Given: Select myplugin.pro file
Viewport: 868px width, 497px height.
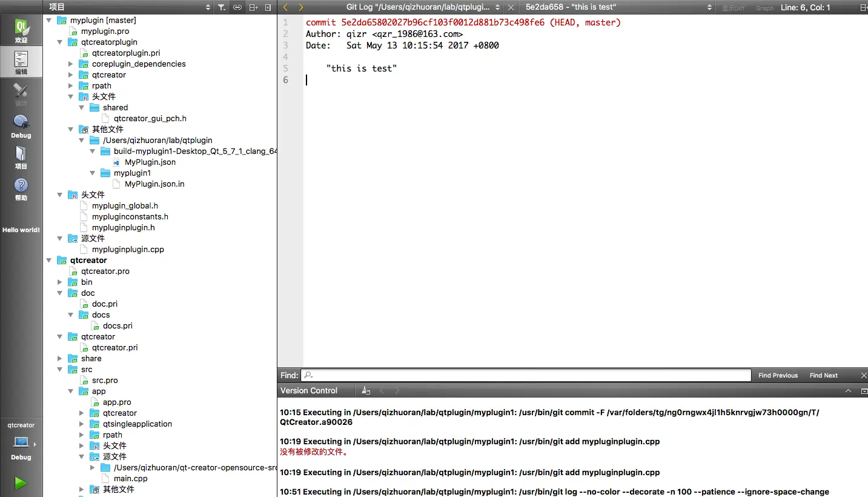Looking at the screenshot, I should pos(105,31).
